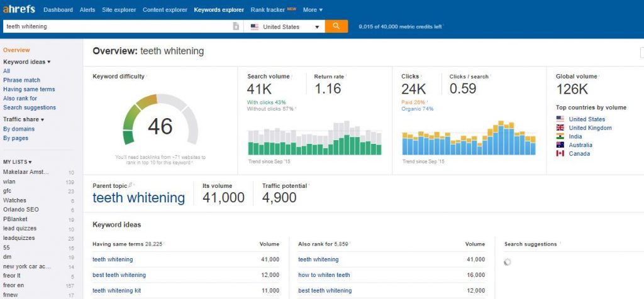Open United States country link

(587, 119)
